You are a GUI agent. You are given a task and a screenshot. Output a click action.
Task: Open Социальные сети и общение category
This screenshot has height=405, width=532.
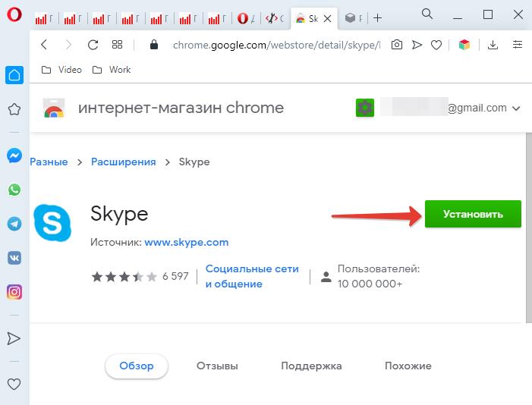tap(252, 276)
